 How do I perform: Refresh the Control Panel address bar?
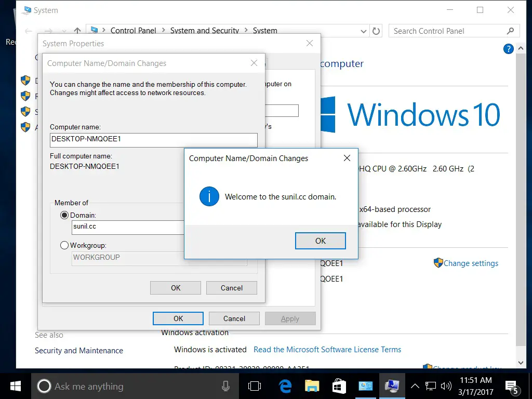click(377, 31)
